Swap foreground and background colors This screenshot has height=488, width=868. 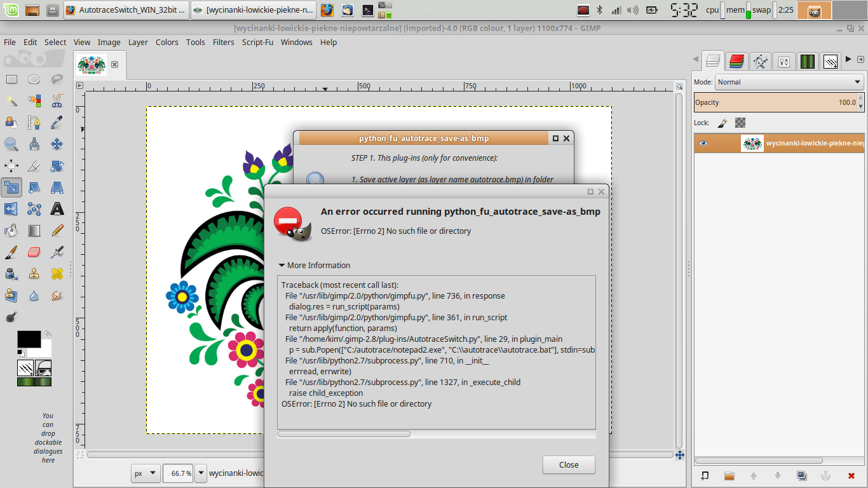tap(47, 334)
